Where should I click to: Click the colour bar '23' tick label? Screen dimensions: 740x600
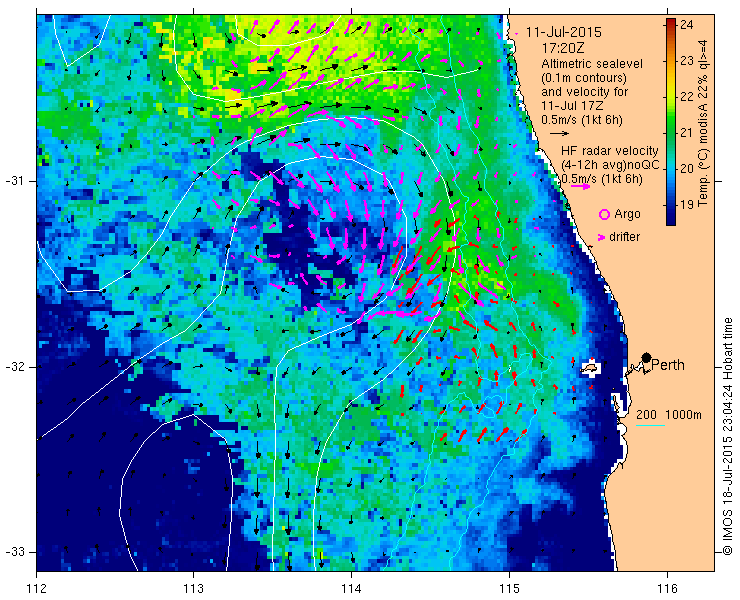(x=687, y=60)
